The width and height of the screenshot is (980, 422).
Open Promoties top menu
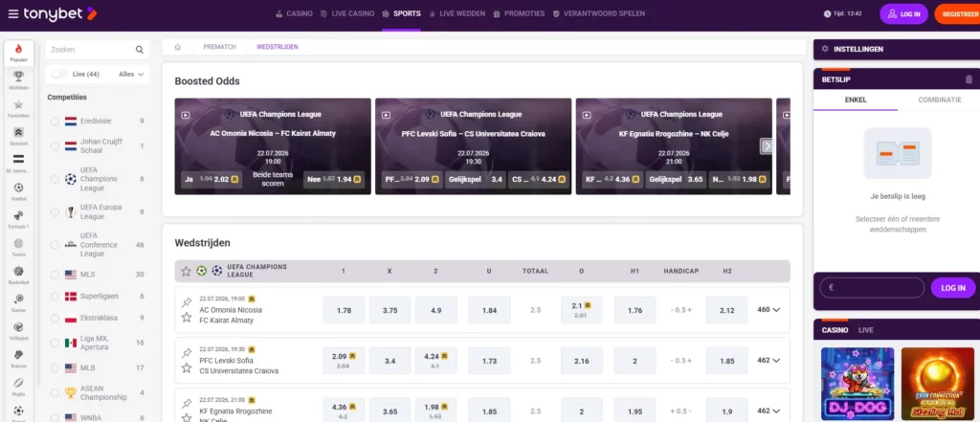[519, 13]
